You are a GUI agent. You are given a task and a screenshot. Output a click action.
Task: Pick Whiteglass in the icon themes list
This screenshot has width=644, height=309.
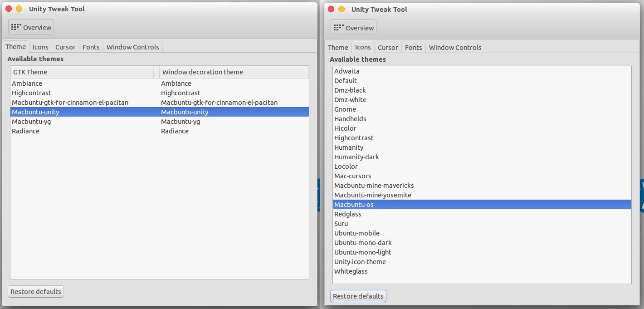point(351,271)
